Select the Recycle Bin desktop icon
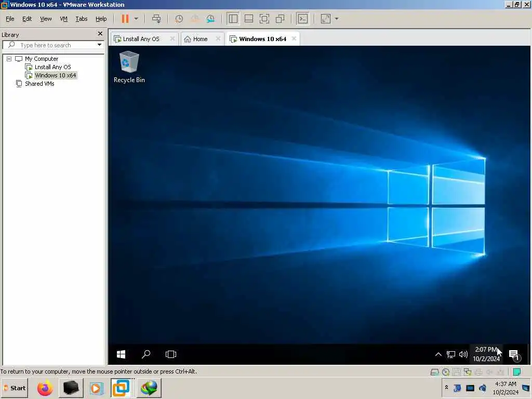The height and width of the screenshot is (399, 532). 129,67
